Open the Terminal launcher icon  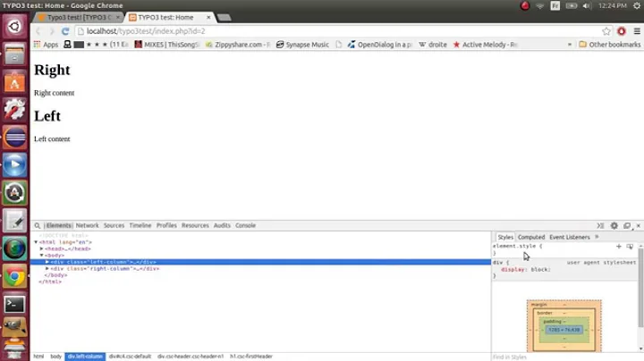(x=14, y=305)
